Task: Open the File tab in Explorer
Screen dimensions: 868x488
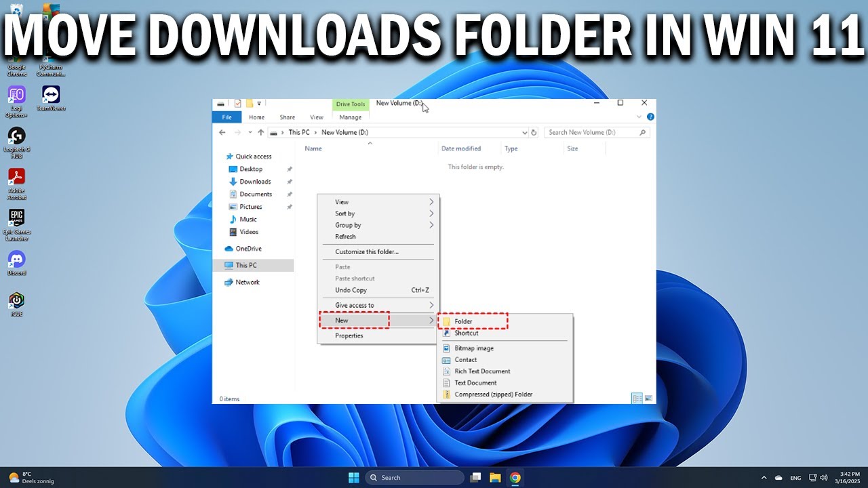Action: pos(227,117)
